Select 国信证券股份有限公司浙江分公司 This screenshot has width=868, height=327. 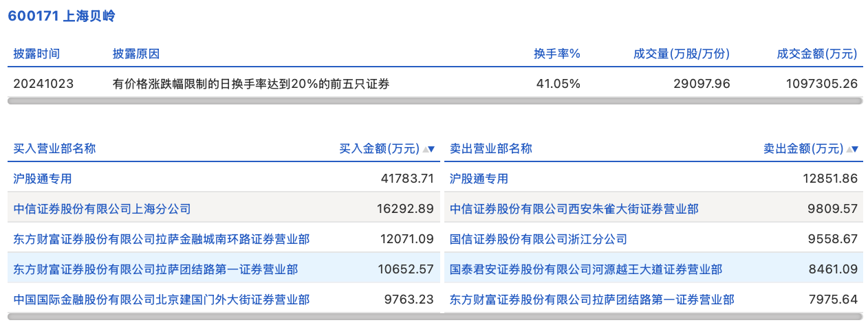click(538, 239)
